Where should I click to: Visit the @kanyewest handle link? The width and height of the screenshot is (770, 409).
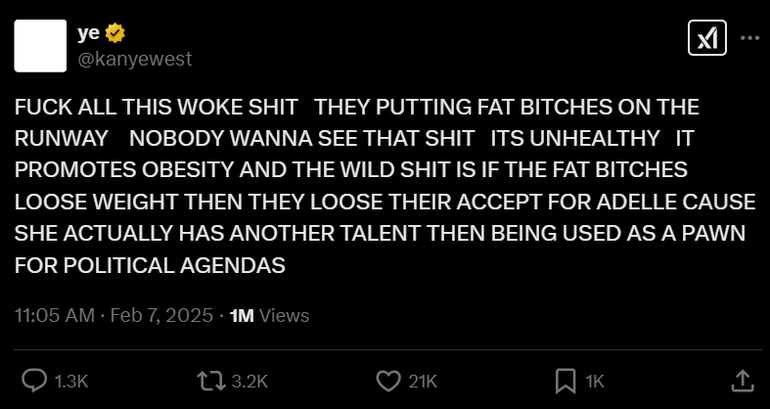pyautogui.click(x=135, y=59)
